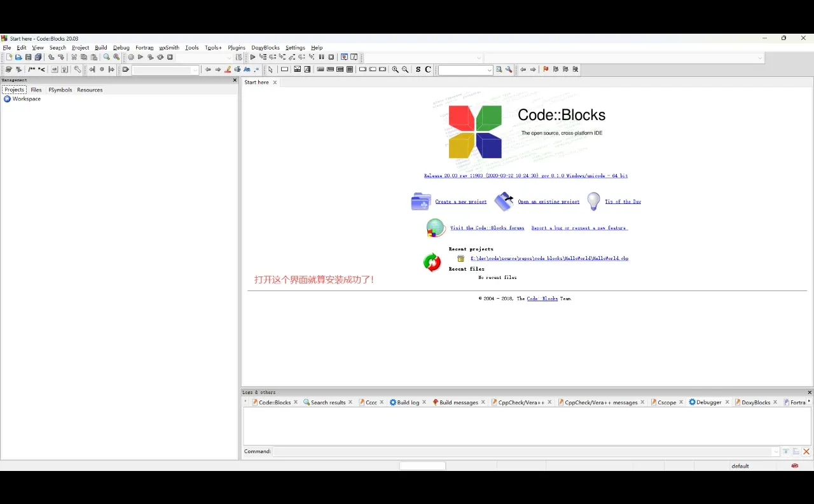Click the Create a new project link
The image size is (814, 504).
[x=460, y=201]
